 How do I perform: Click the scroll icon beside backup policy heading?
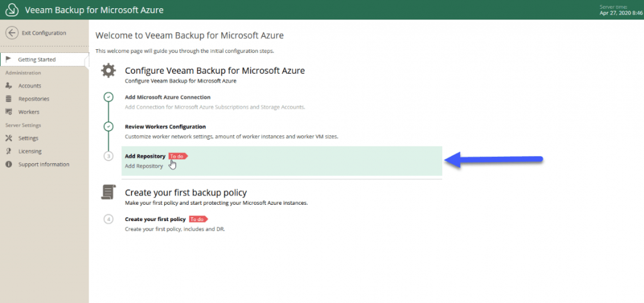(108, 192)
